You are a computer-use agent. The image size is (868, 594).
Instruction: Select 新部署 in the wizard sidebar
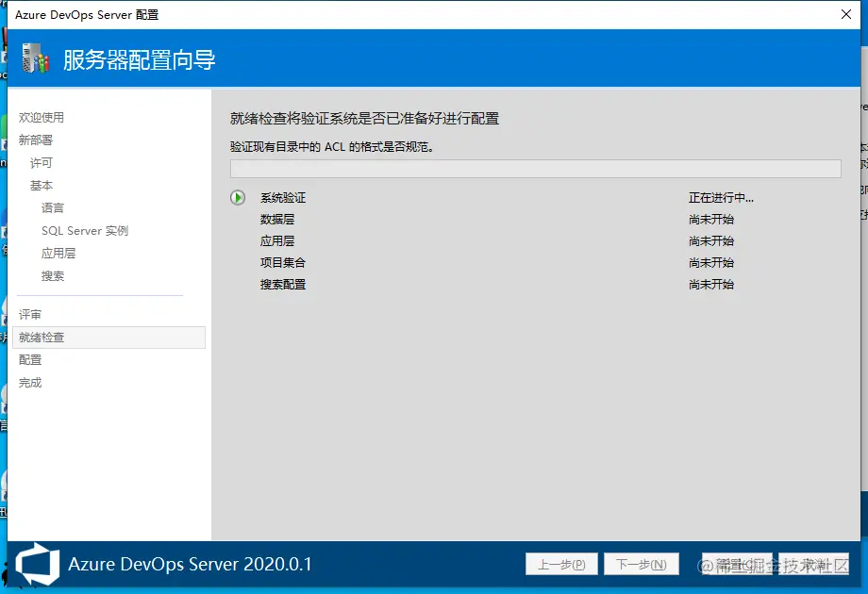click(x=36, y=140)
